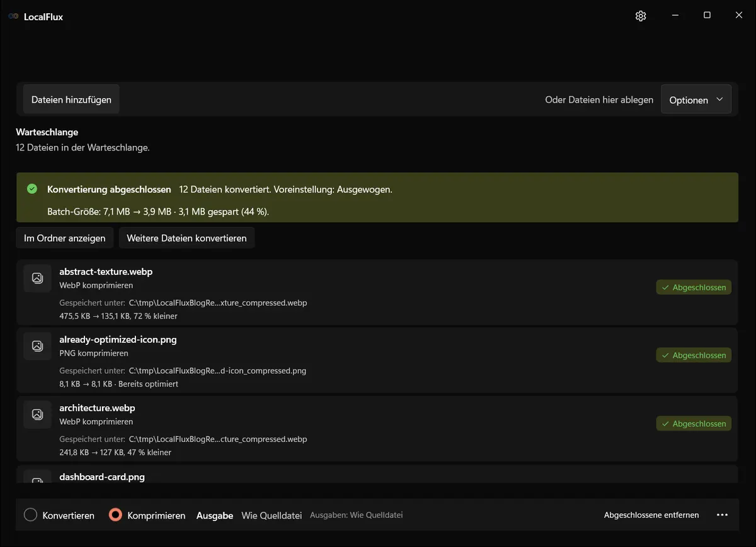
Task: Click the "Ausgaben: Wie Quelldatei" text
Action: tap(357, 515)
